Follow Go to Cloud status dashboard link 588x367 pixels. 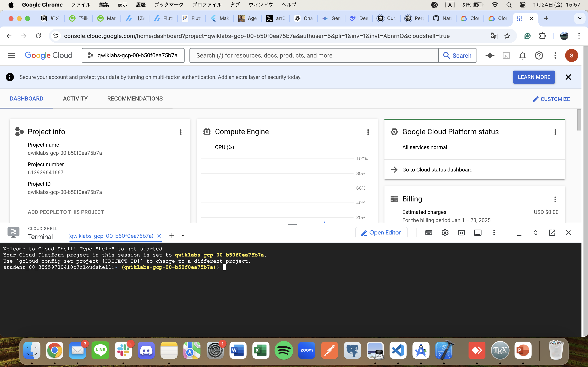[x=437, y=169]
